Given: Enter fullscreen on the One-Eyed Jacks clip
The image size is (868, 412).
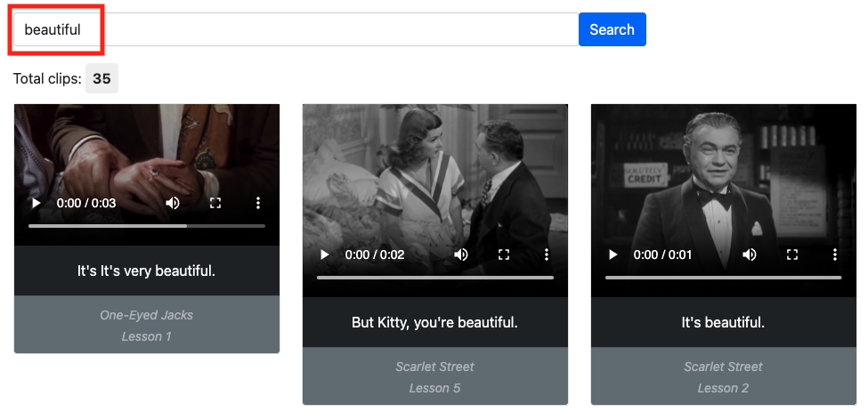Looking at the screenshot, I should 215,203.
